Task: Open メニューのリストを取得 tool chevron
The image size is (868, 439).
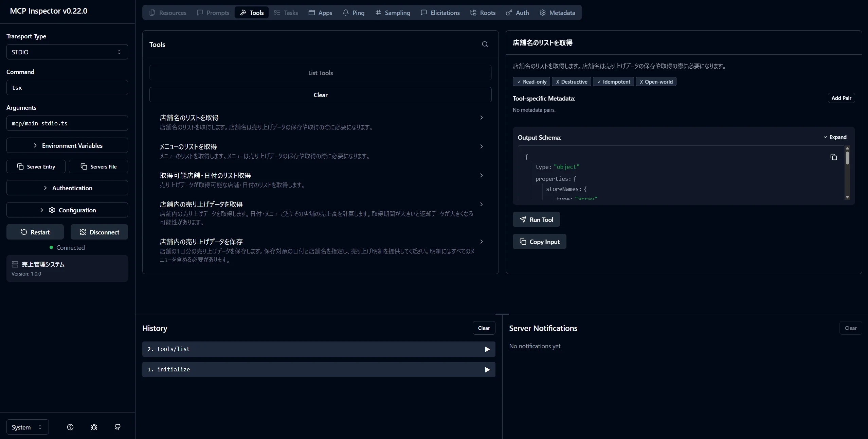Action: tap(481, 146)
